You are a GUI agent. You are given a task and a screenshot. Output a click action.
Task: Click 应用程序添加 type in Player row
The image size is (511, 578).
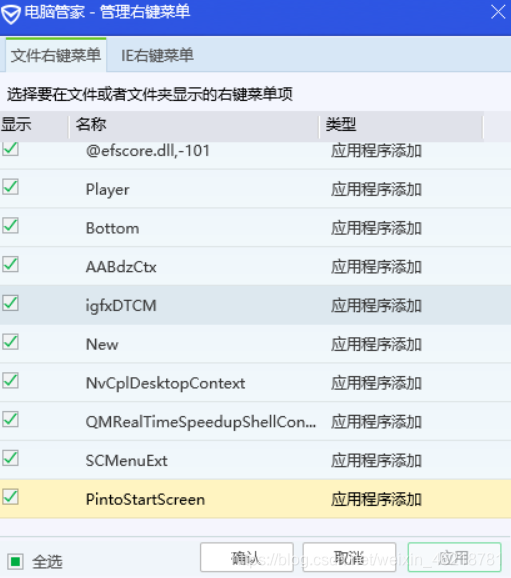click(x=376, y=189)
